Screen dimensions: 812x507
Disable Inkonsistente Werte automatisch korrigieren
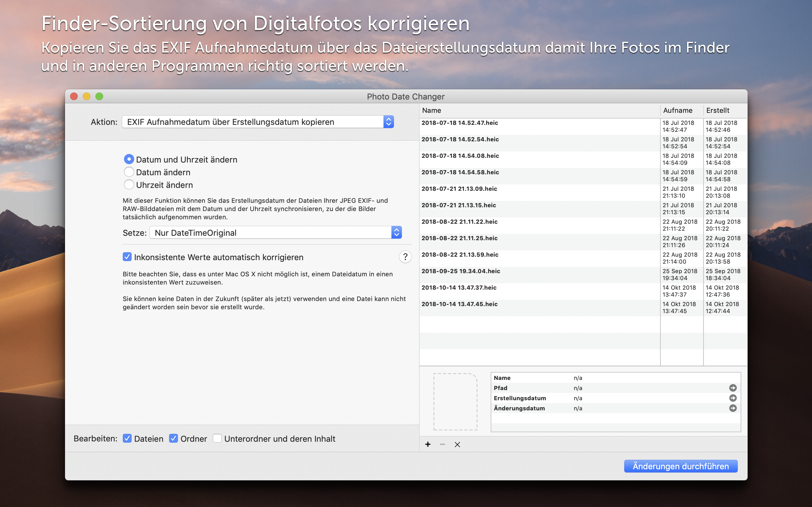127,257
